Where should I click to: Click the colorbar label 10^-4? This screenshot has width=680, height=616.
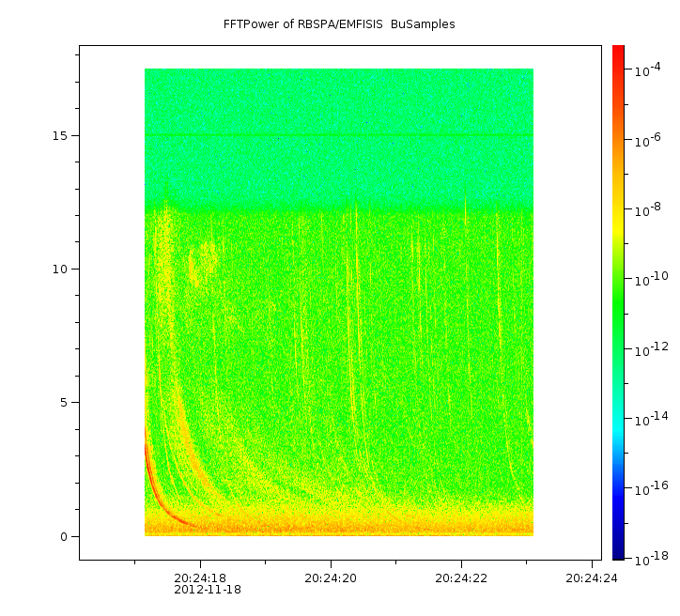pos(647,69)
